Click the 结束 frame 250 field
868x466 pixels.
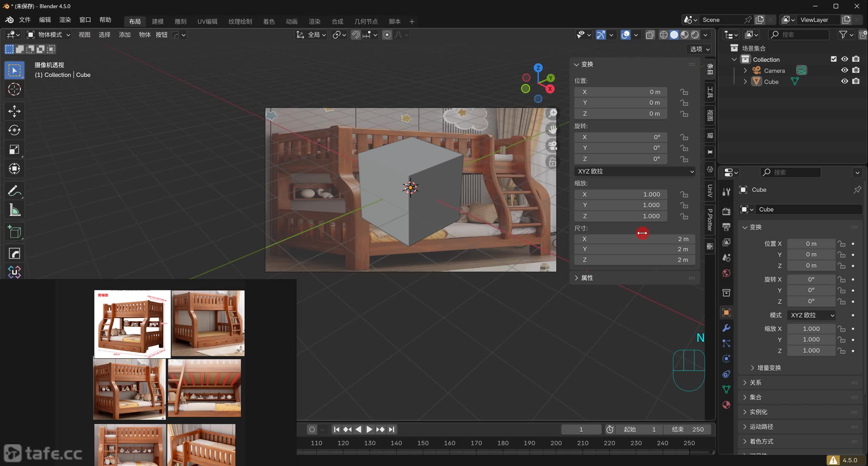[688, 429]
